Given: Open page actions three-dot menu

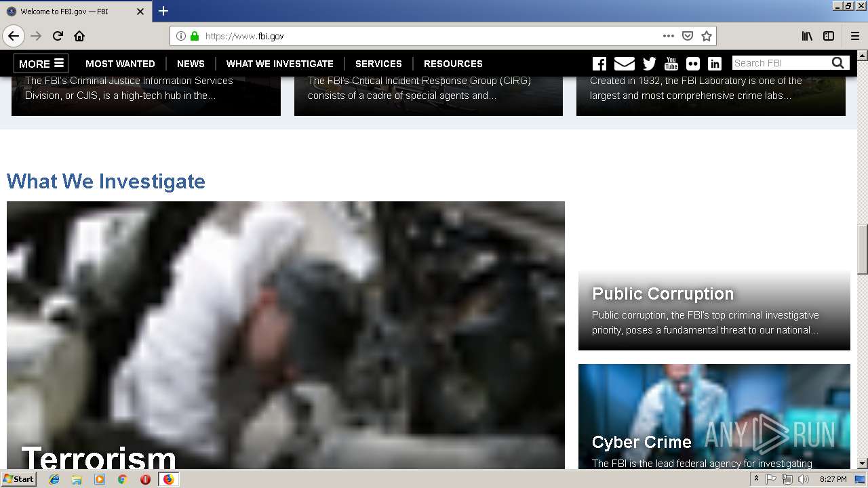Looking at the screenshot, I should pyautogui.click(x=669, y=36).
